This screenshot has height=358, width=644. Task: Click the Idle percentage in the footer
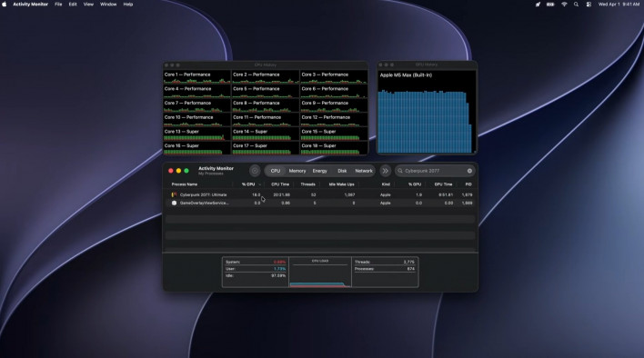(x=278, y=275)
